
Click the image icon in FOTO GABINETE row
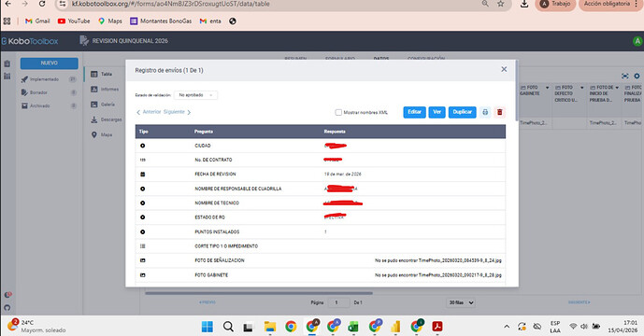[x=142, y=275]
